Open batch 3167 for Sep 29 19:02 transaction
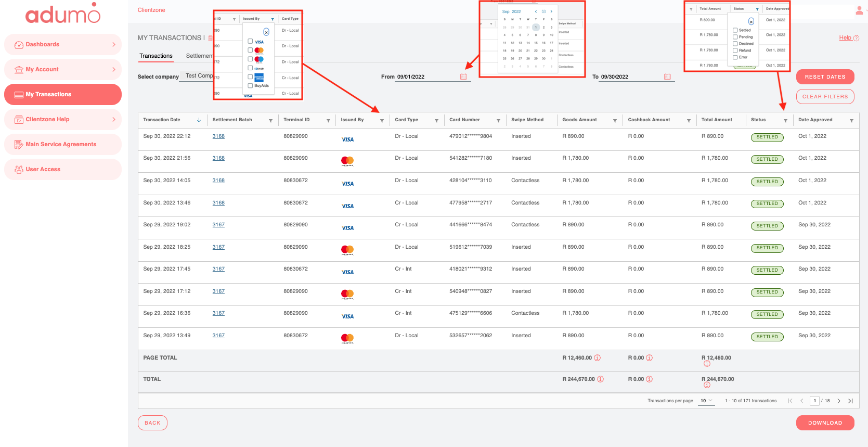868x447 pixels. click(218, 225)
